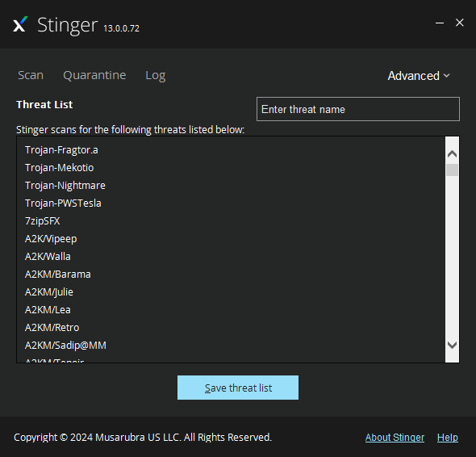The width and height of the screenshot is (476, 457).
Task: Select Trojan-PWSTesla entry
Action: tap(63, 203)
